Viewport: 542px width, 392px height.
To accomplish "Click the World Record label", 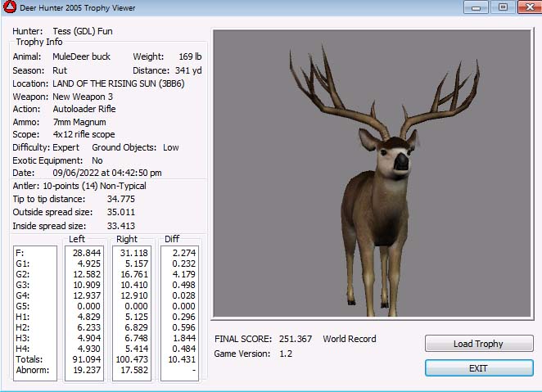I will (x=350, y=339).
